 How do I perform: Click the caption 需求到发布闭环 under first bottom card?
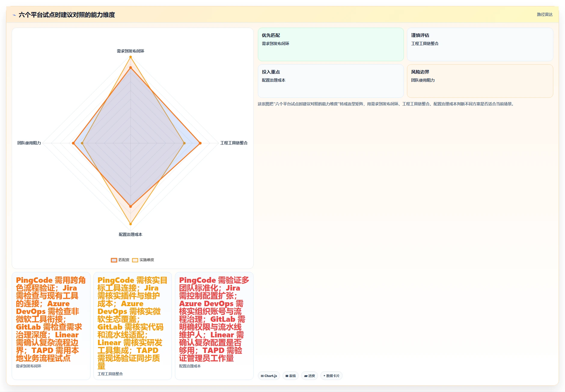[x=29, y=366]
